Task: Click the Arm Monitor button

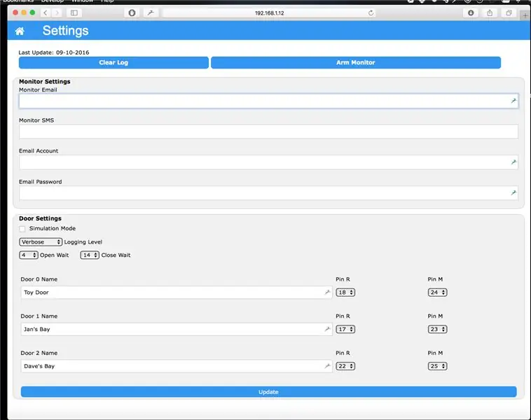Action: point(356,62)
